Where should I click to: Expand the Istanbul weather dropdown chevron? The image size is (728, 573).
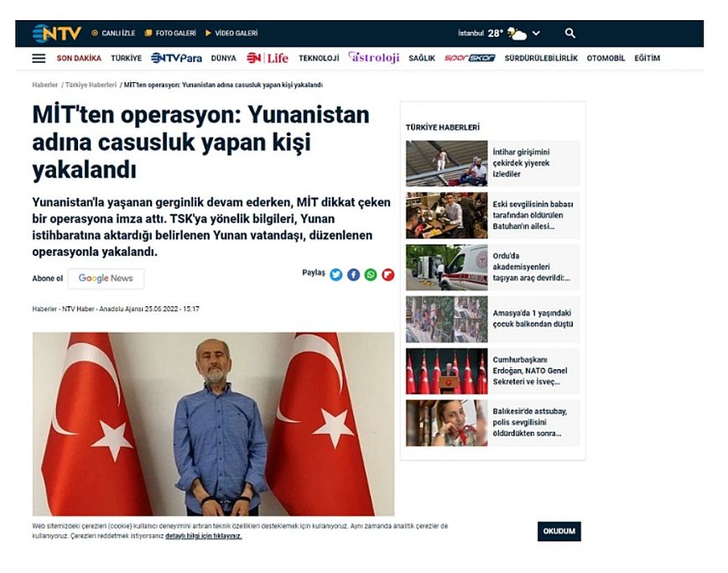click(536, 34)
